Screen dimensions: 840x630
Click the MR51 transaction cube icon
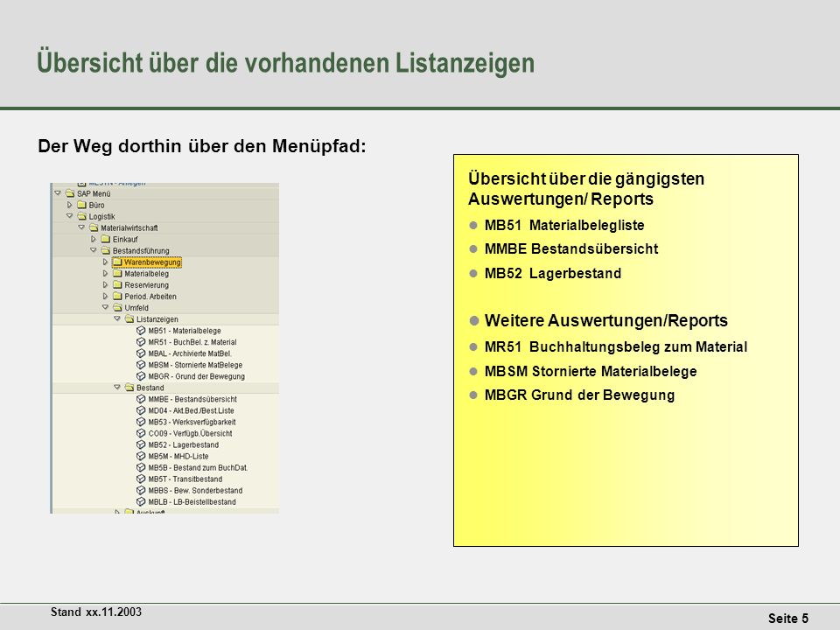coord(141,342)
